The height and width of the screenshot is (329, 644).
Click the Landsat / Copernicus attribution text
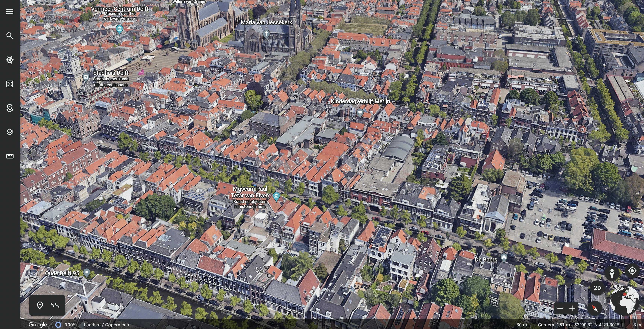(106, 325)
